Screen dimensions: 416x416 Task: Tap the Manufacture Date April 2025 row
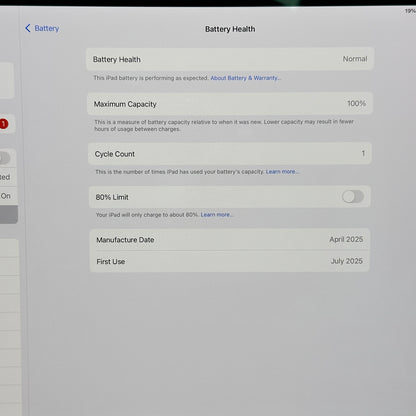point(230,239)
